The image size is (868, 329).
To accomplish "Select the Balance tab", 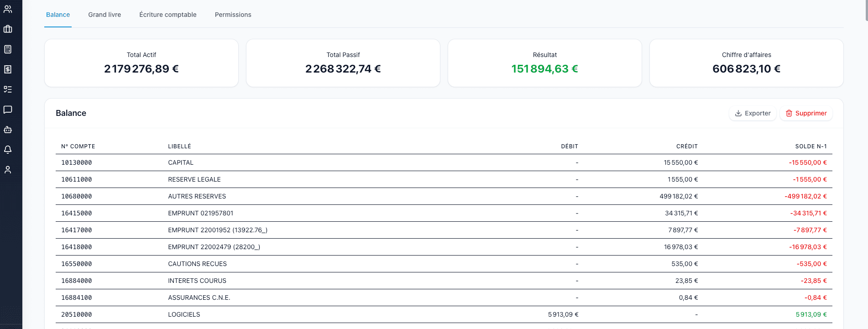I will [58, 15].
